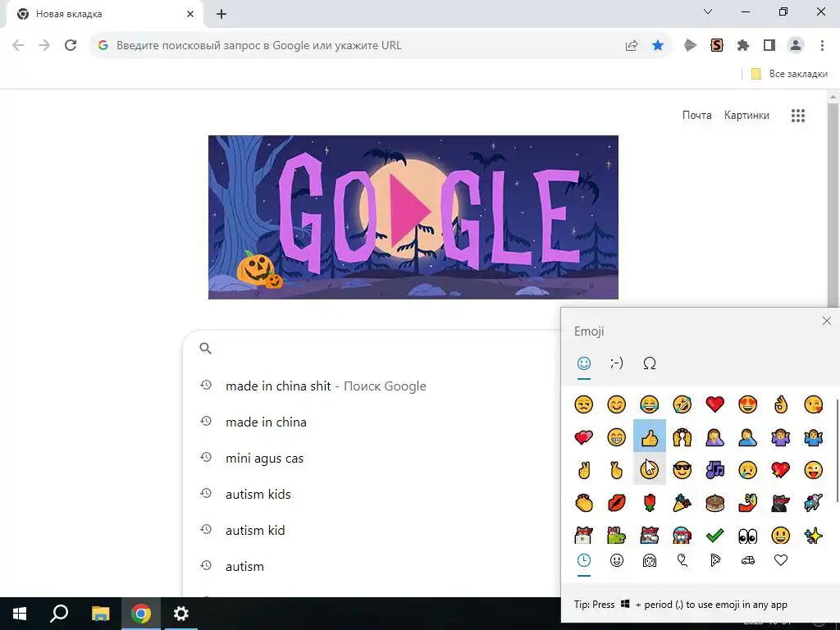Choose the red lips kiss emoji
Viewport: 840px width, 630px height.
[617, 503]
